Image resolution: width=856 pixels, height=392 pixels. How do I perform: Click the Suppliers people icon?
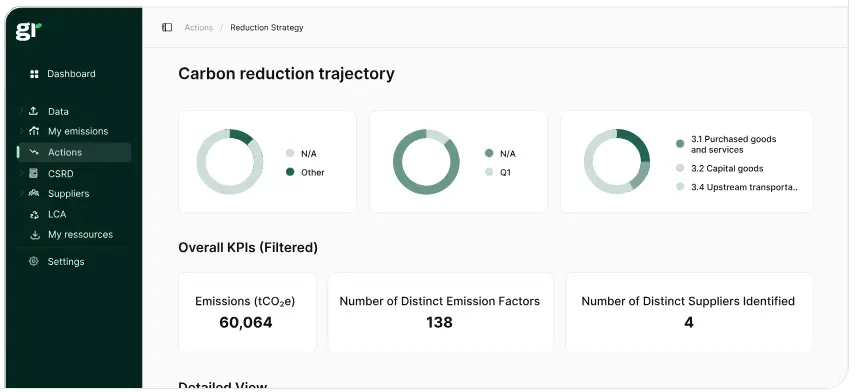[x=34, y=193]
